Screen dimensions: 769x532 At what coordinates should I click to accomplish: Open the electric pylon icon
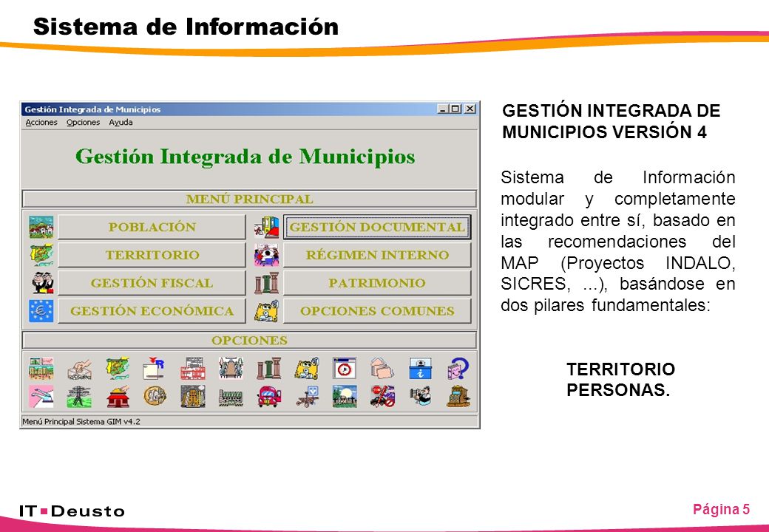pos(79,396)
